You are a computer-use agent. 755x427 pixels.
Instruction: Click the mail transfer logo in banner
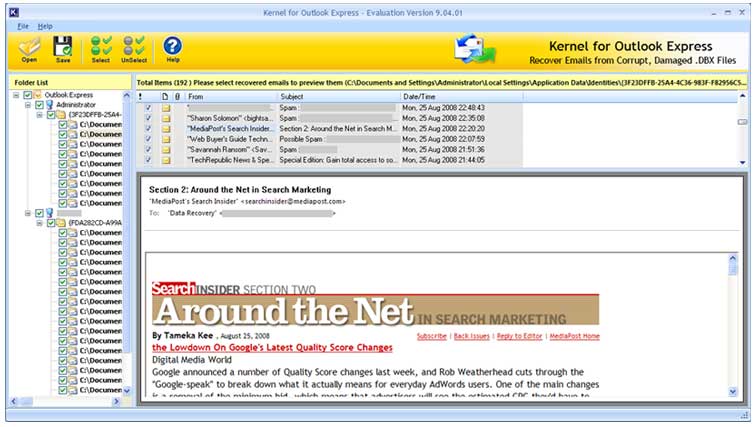(x=475, y=49)
